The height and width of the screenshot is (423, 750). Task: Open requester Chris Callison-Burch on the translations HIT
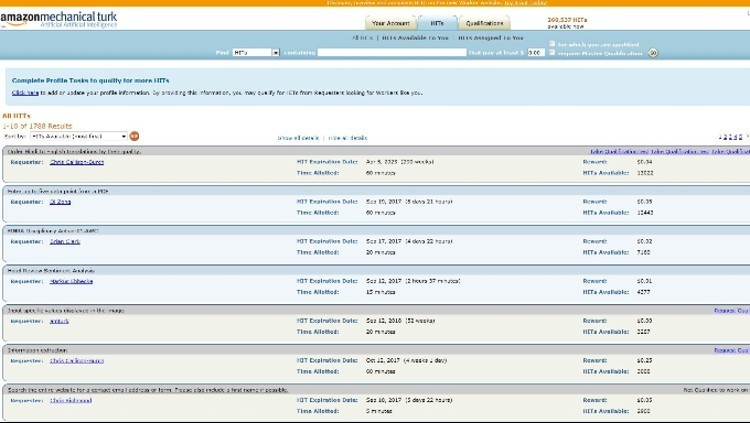77,162
